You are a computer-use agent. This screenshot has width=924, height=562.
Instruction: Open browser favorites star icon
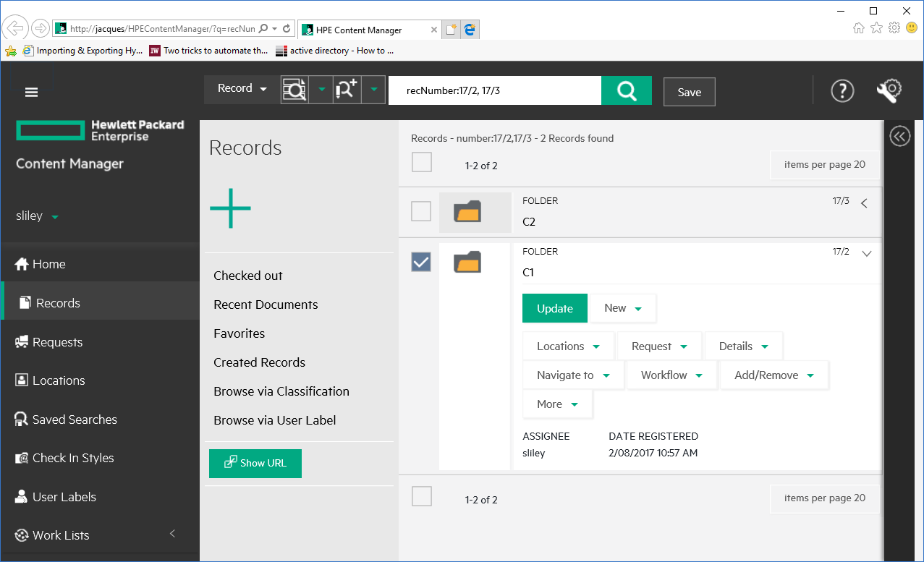[876, 28]
